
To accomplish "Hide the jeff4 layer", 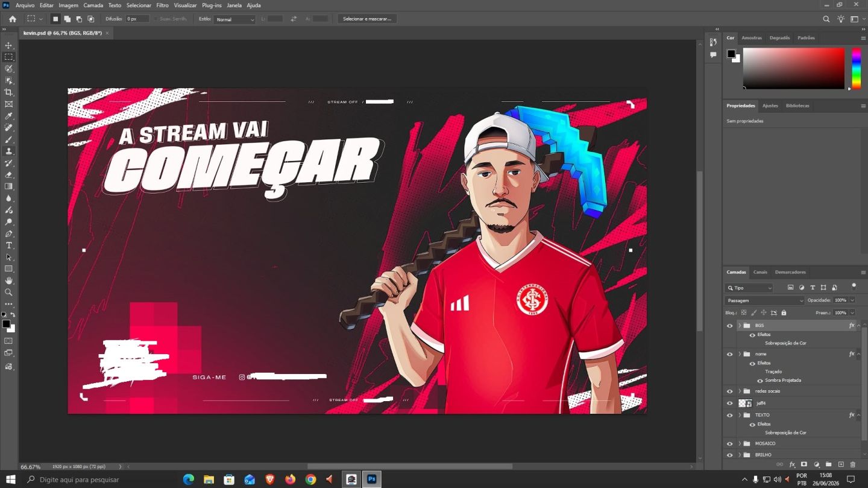I will point(729,403).
